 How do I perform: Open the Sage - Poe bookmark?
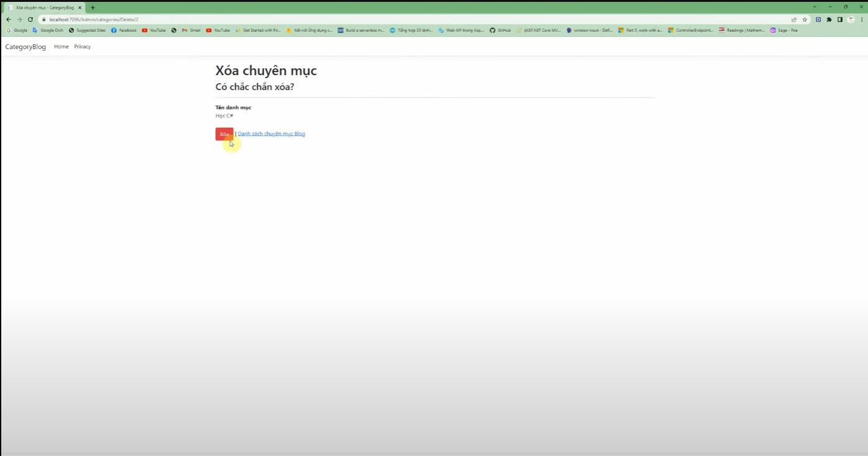[784, 30]
